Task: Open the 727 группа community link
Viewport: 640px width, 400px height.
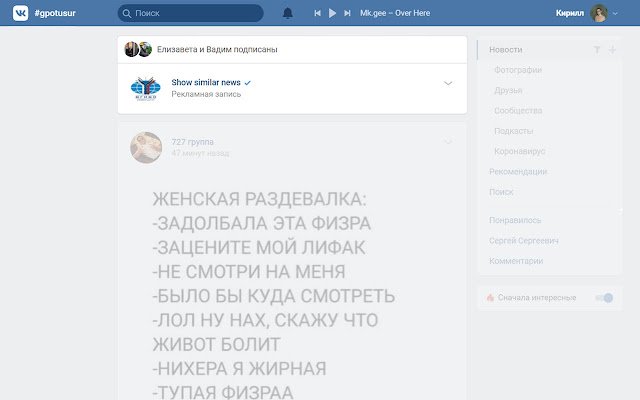Action: tap(192, 142)
